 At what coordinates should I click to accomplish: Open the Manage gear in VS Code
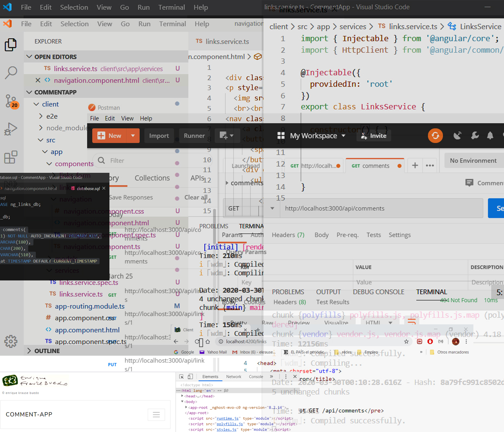(x=11, y=341)
